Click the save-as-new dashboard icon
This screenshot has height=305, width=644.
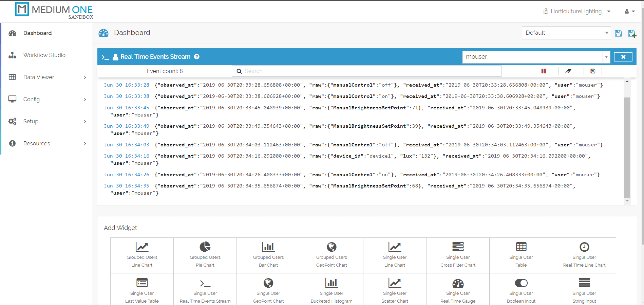click(632, 33)
